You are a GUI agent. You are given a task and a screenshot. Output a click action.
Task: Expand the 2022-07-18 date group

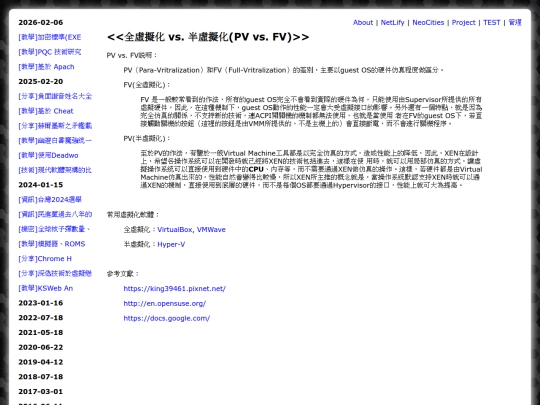41,318
